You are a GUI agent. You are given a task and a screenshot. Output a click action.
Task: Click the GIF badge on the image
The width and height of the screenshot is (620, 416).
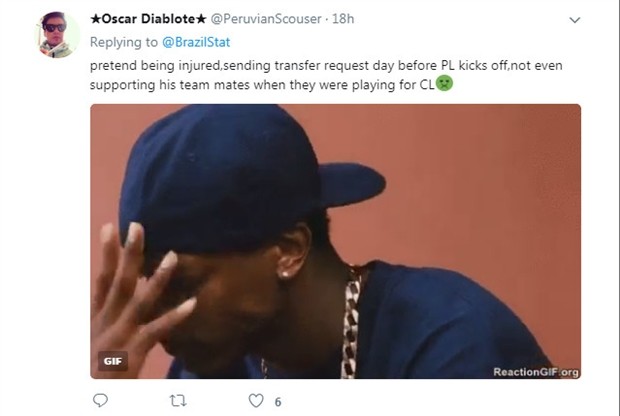[x=112, y=361]
